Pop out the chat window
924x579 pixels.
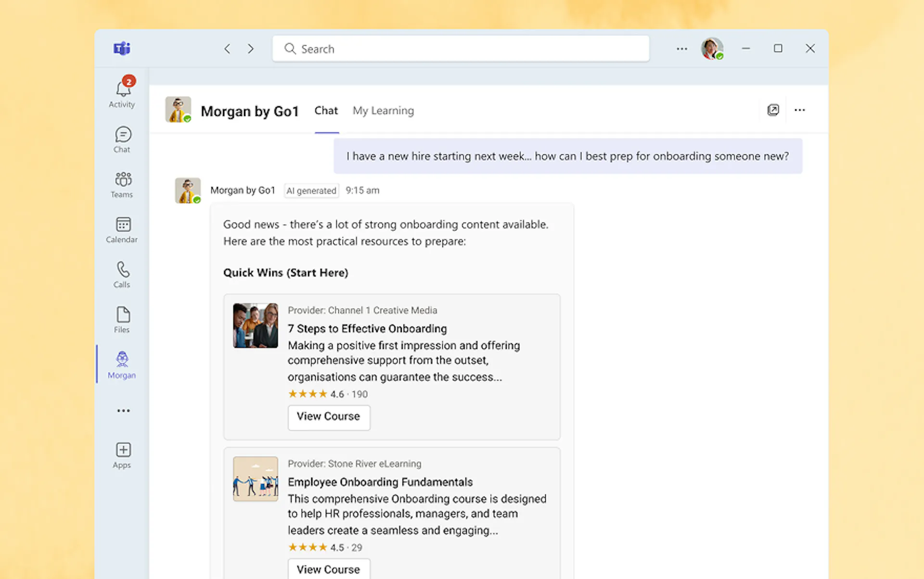tap(773, 110)
